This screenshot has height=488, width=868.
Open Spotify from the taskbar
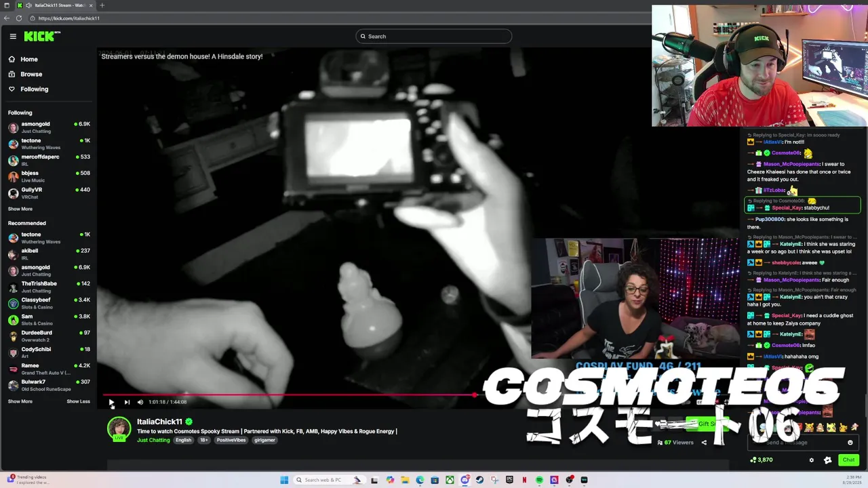[x=539, y=480]
